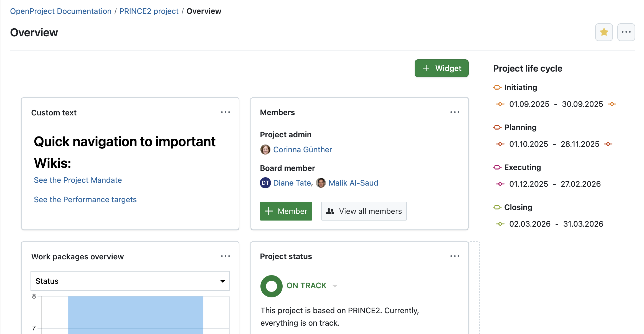Open Project status widget menu
This screenshot has height=334, width=644.
coord(455,256)
